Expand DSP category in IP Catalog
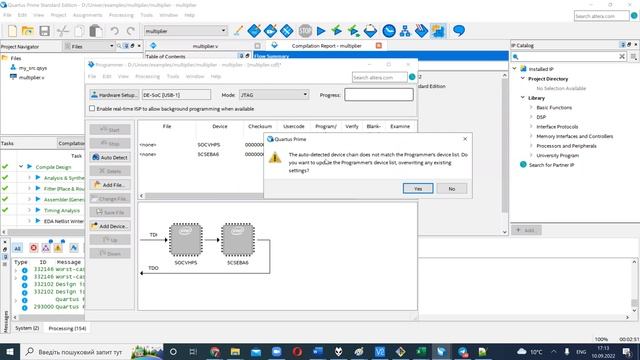 (x=531, y=117)
